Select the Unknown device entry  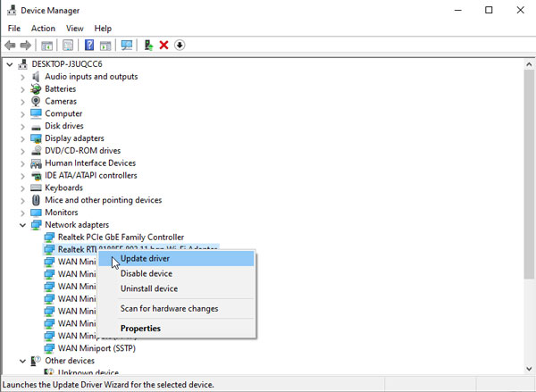88,372
